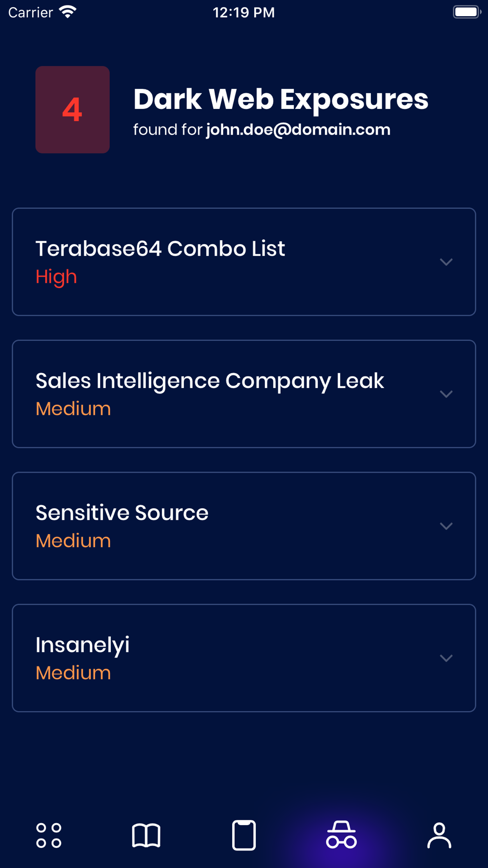
Task: Tap the battery indicator icon
Action: pyautogui.click(x=467, y=12)
